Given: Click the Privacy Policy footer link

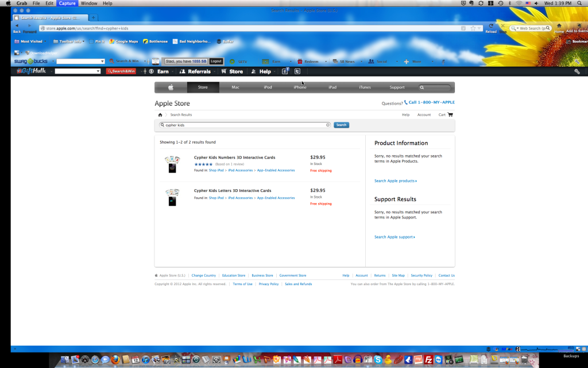Looking at the screenshot, I should 269,284.
